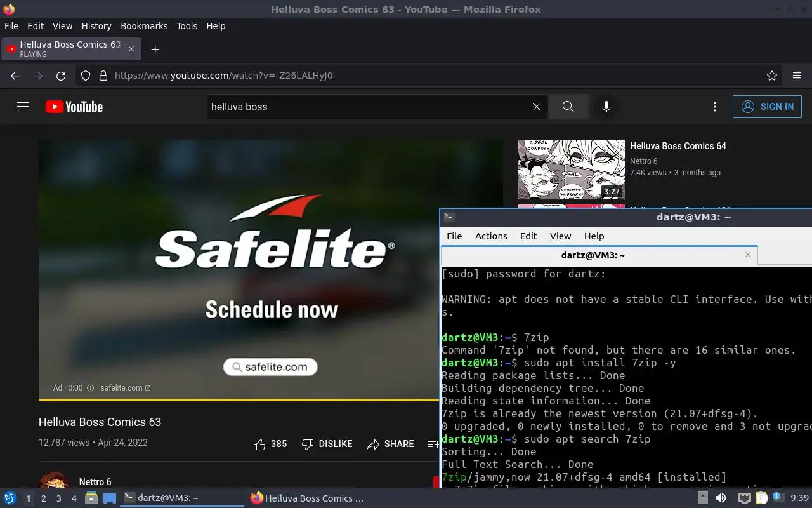The image size is (812, 508).
Task: Click the ad info circle icon
Action: tap(90, 388)
